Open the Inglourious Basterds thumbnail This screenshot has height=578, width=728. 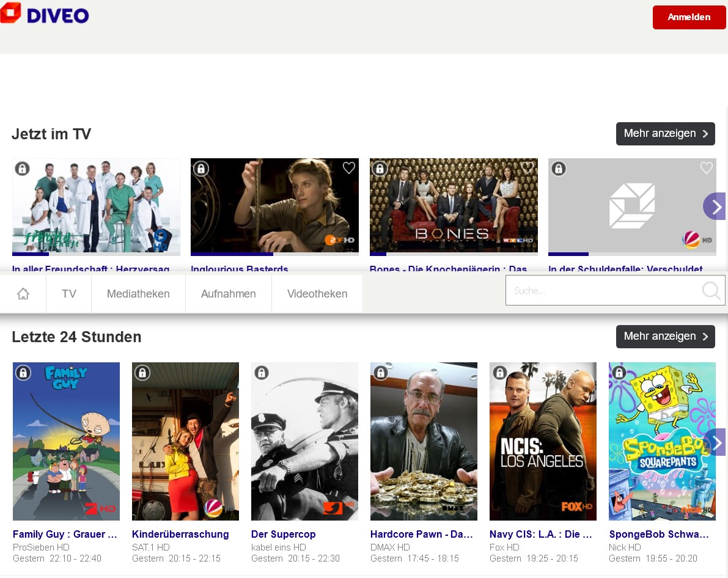(x=275, y=205)
